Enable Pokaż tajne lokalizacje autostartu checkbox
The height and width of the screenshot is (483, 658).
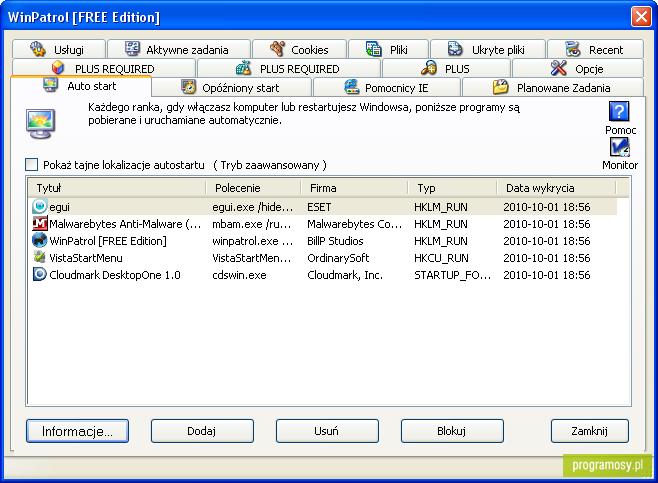pos(31,164)
